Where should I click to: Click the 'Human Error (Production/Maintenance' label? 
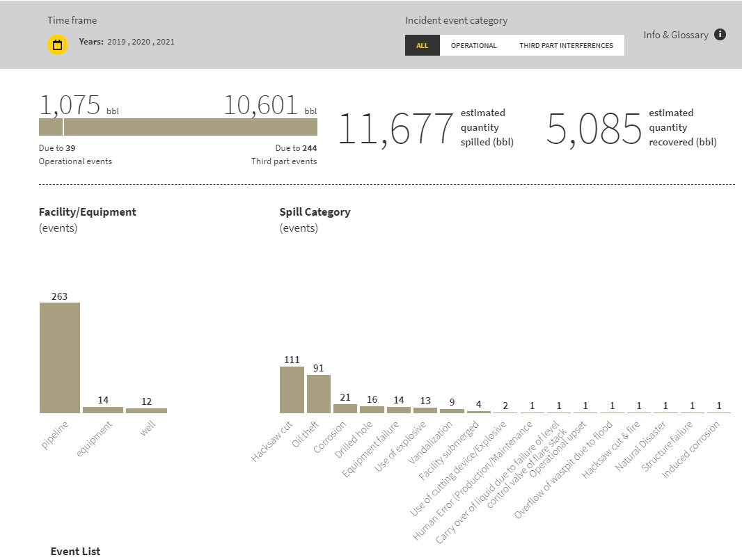pos(472,480)
